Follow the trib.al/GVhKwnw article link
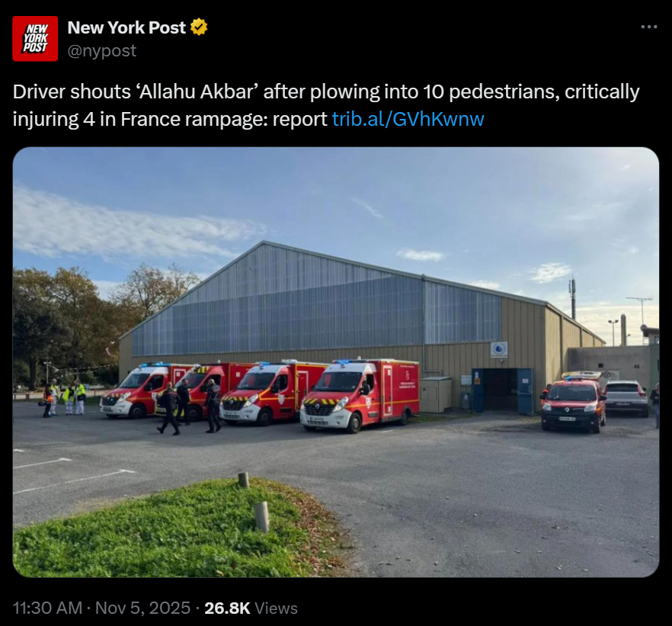The width and height of the screenshot is (672, 626). (408, 119)
